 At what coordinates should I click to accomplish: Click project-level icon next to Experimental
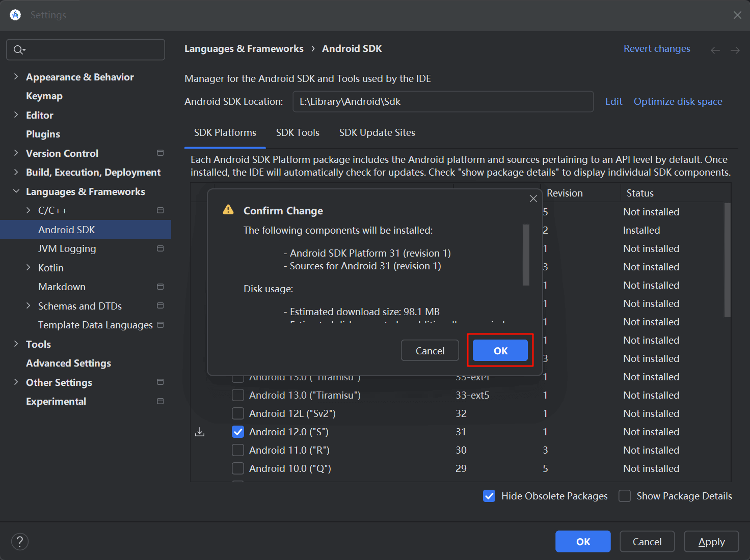[160, 401]
